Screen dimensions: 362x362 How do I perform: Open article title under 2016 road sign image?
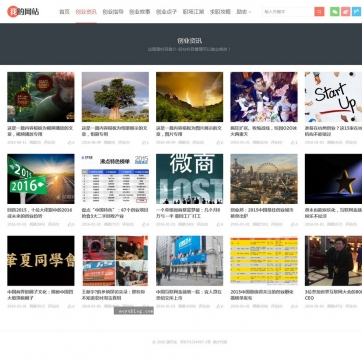coord(39,213)
